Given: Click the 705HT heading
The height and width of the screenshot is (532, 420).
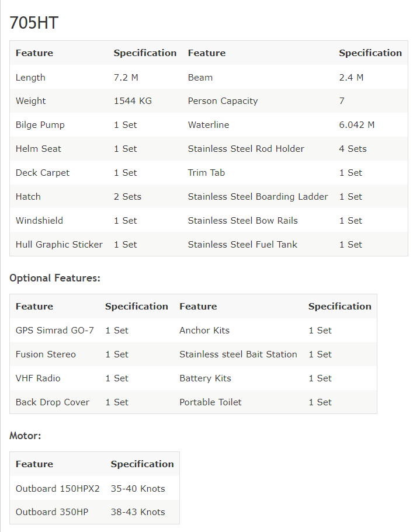Looking at the screenshot, I should click(34, 23).
